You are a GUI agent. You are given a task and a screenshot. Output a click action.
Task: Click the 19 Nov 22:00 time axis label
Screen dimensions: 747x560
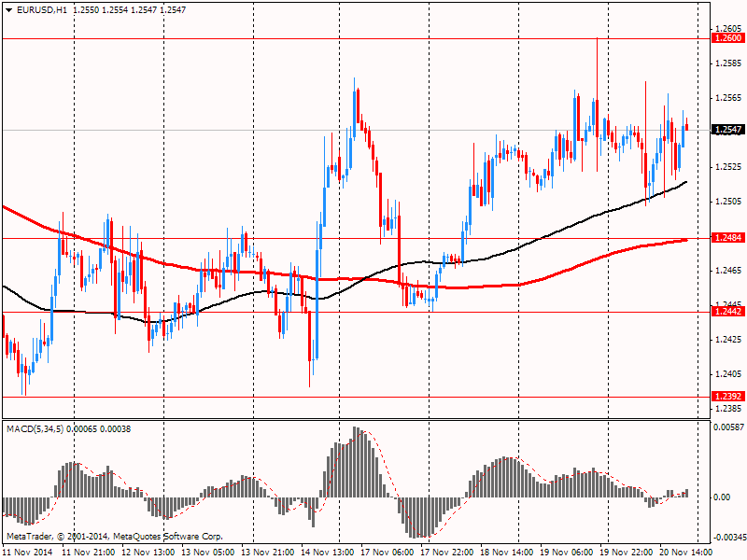click(626, 553)
